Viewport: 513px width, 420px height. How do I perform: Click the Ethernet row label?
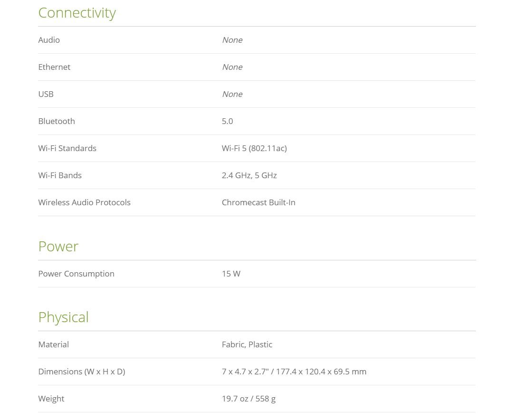(54, 67)
